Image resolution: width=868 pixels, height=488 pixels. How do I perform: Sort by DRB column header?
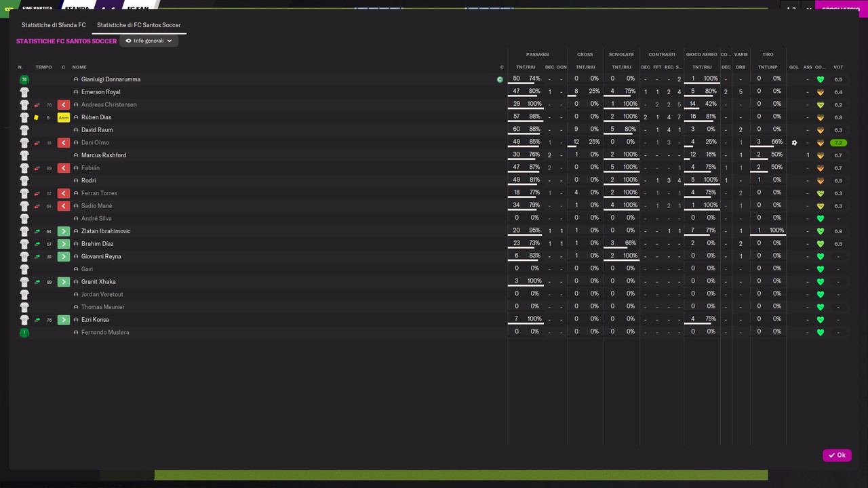point(741,67)
